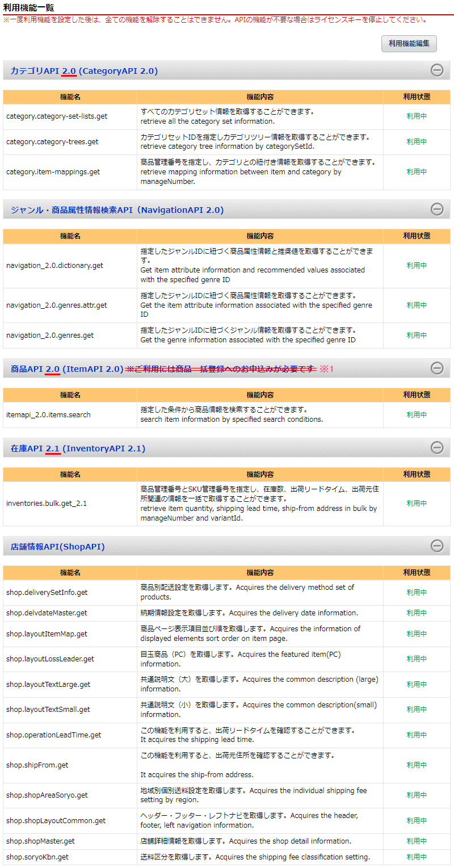This screenshot has width=454, height=868.
Task: Click 利用中 status for itemapi_2.0.items.search
Action: [417, 415]
